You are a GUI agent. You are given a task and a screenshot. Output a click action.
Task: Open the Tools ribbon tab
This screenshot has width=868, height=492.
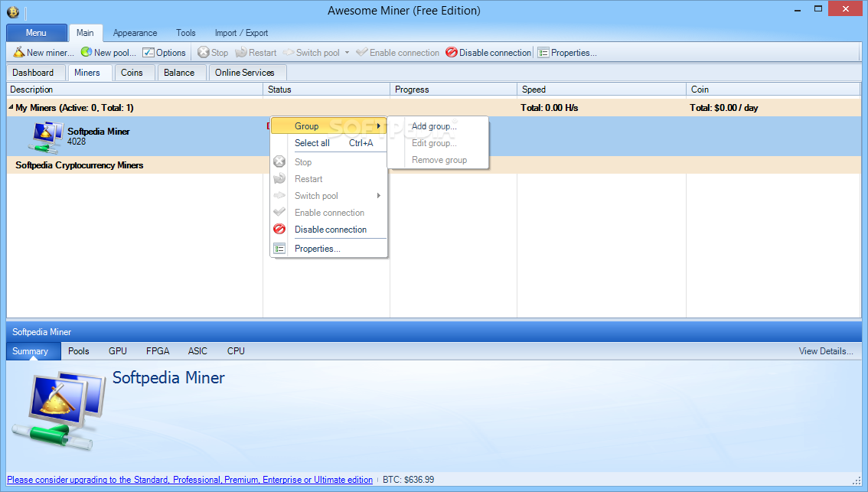coord(186,33)
